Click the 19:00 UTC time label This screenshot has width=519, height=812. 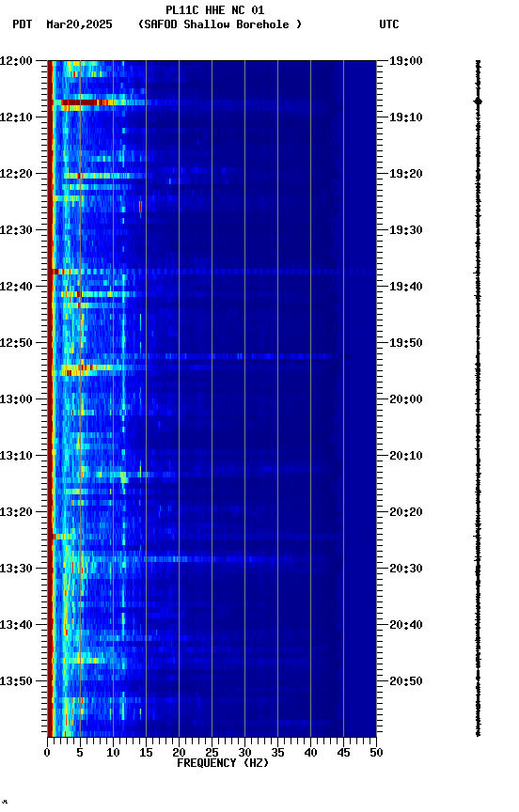(x=406, y=61)
